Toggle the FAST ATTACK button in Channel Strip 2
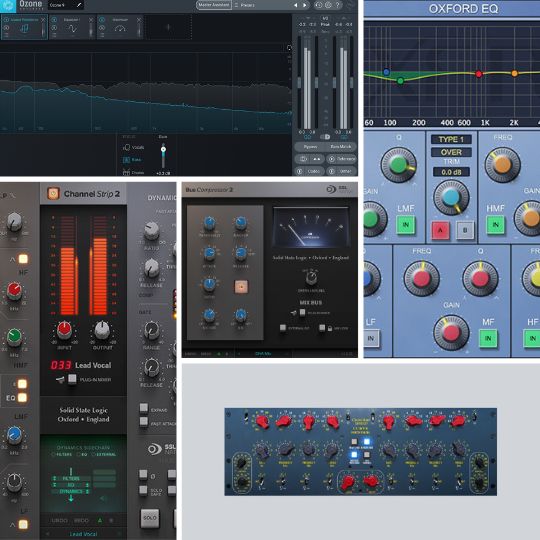This screenshot has height=540, width=540. click(144, 421)
